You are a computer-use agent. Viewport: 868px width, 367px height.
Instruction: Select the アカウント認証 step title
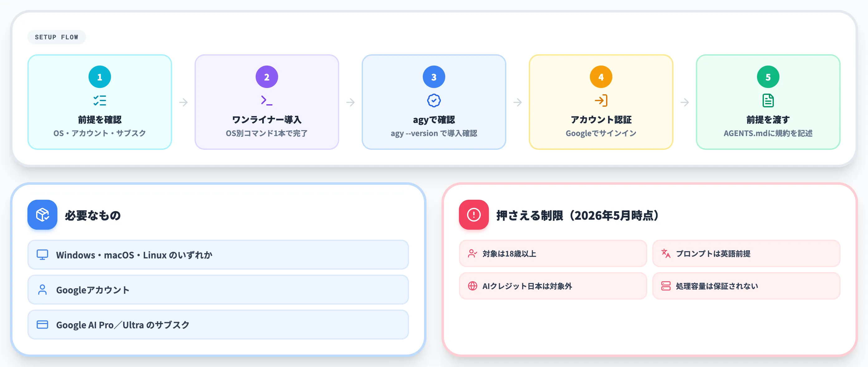pyautogui.click(x=601, y=120)
